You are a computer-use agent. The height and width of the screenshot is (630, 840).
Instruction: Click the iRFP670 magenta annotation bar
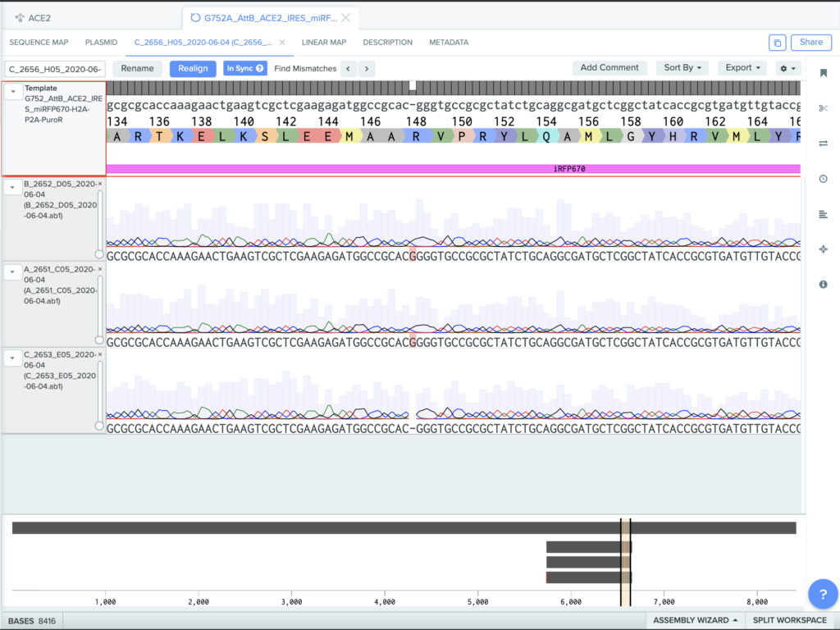[x=453, y=169]
